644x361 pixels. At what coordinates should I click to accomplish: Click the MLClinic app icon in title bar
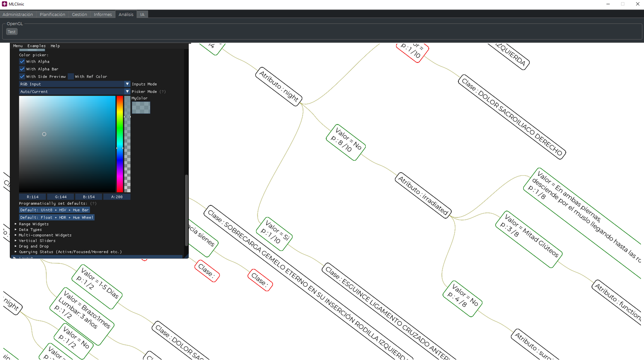(4, 4)
